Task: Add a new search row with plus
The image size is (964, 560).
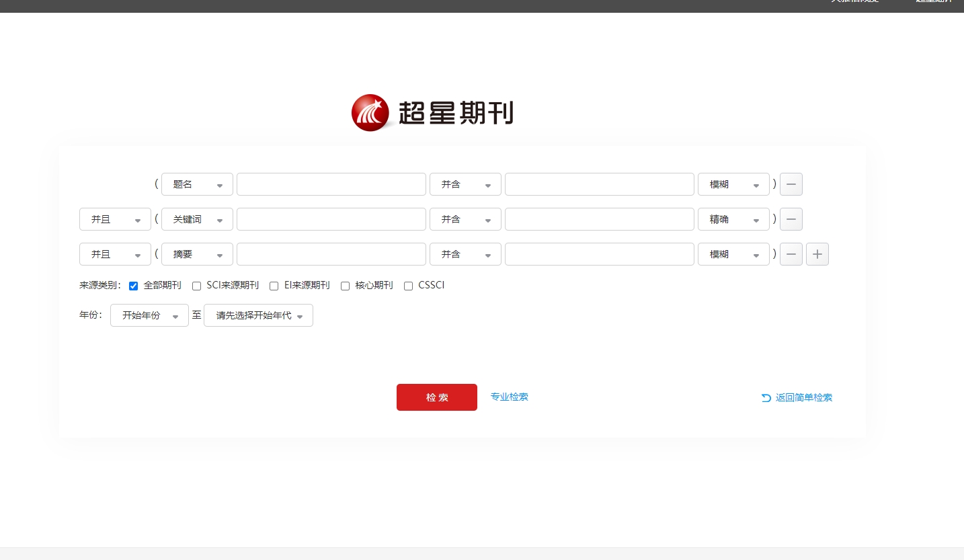Action: click(x=817, y=254)
